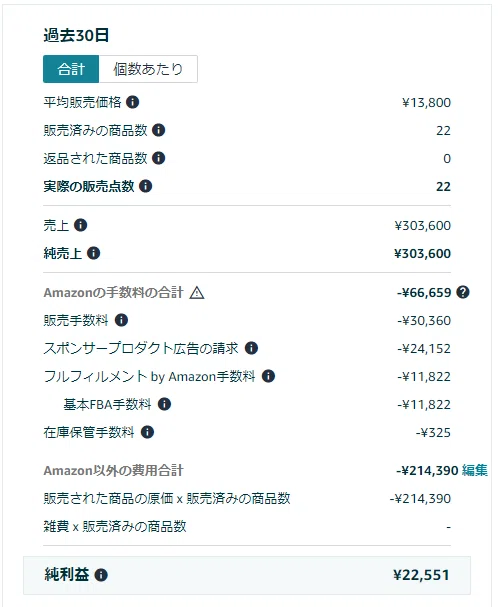Image resolution: width=498 pixels, height=607 pixels.
Task: Click the 編集 link for Amazon以外の費用
Action: click(x=475, y=470)
